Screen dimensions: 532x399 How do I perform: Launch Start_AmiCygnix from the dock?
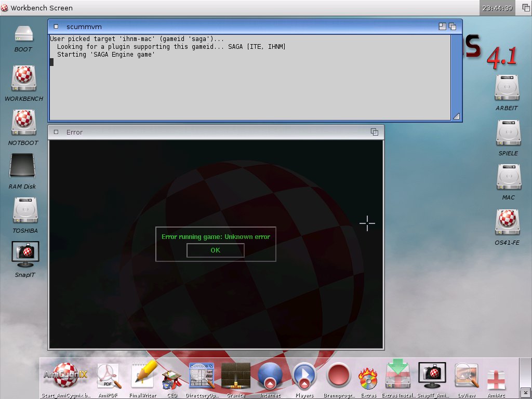pos(65,375)
